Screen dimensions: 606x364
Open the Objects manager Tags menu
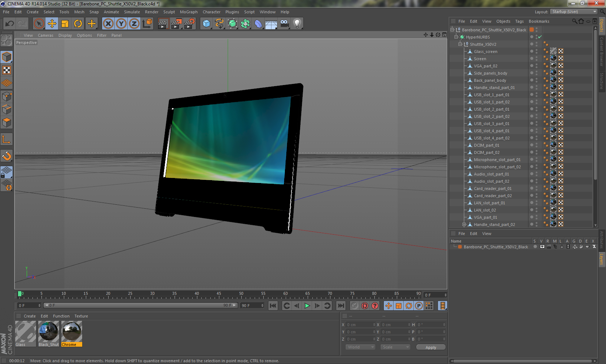(519, 21)
